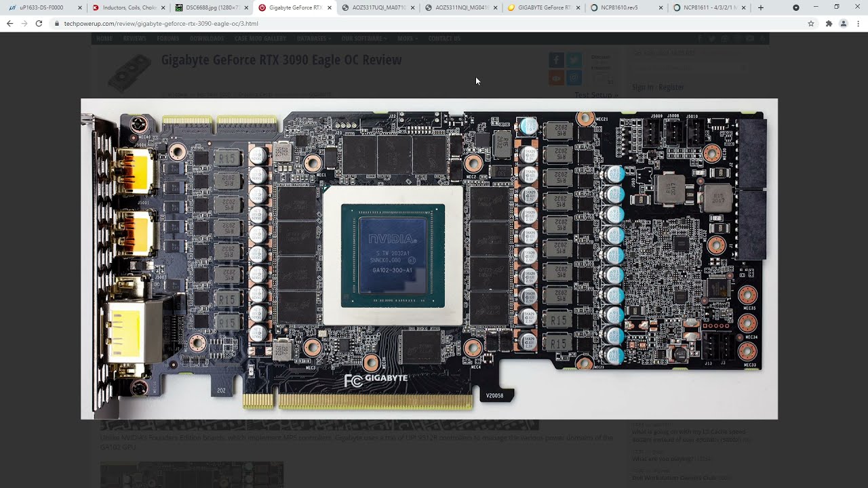Screen dimensions: 868x488
Task: Expand the OUR SOFTWARE nav dropdown
Action: [364, 39]
